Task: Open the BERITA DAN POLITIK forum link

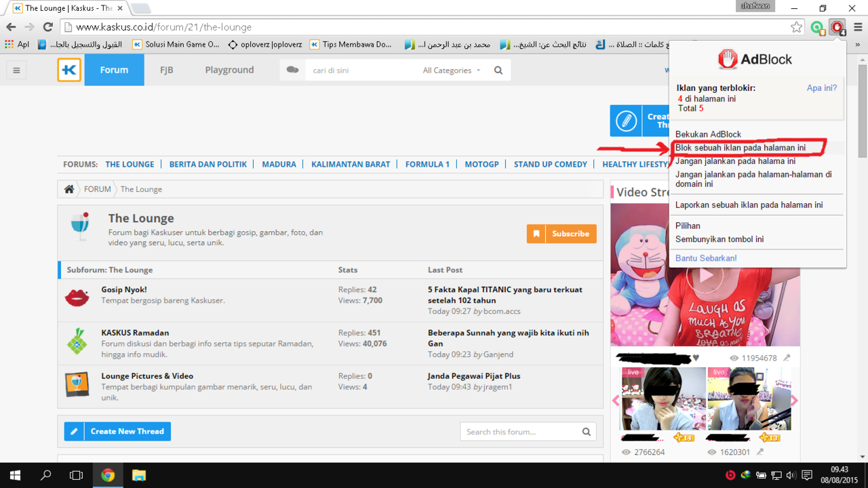Action: tap(208, 164)
